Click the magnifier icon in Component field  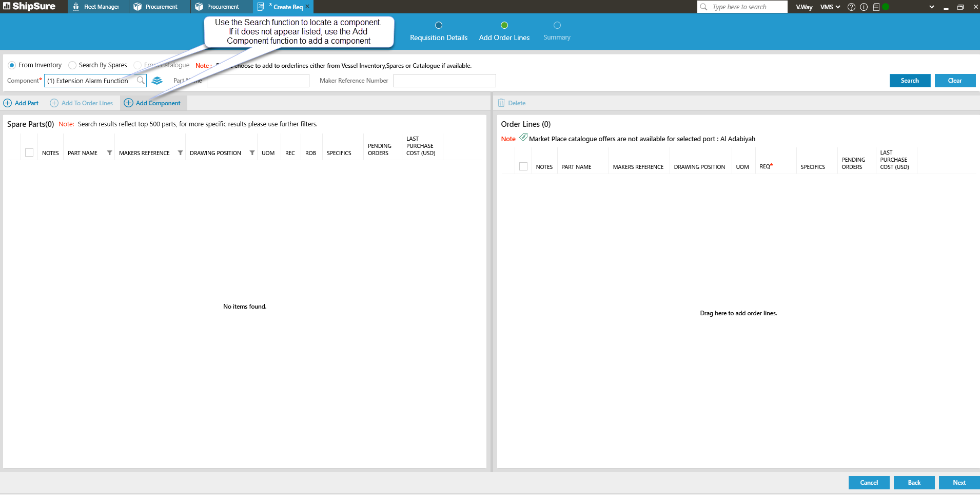(x=140, y=81)
